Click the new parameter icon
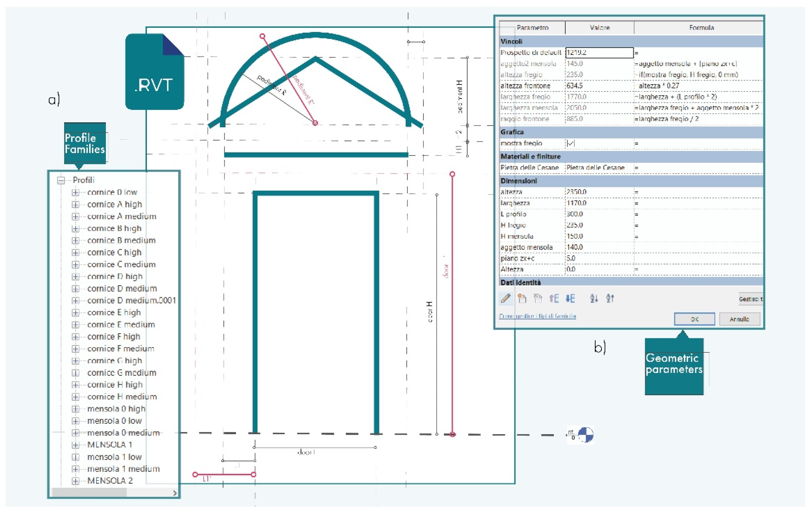 (x=522, y=298)
